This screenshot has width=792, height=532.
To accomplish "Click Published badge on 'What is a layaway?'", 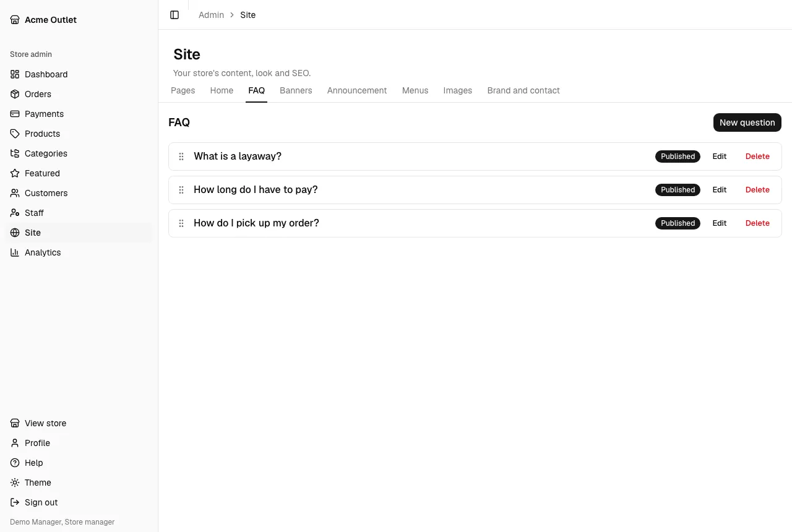I will click(x=678, y=157).
